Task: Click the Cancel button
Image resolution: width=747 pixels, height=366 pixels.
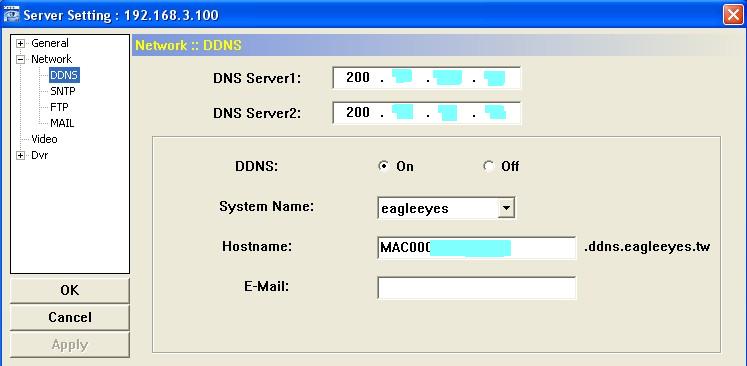Action: click(70, 317)
